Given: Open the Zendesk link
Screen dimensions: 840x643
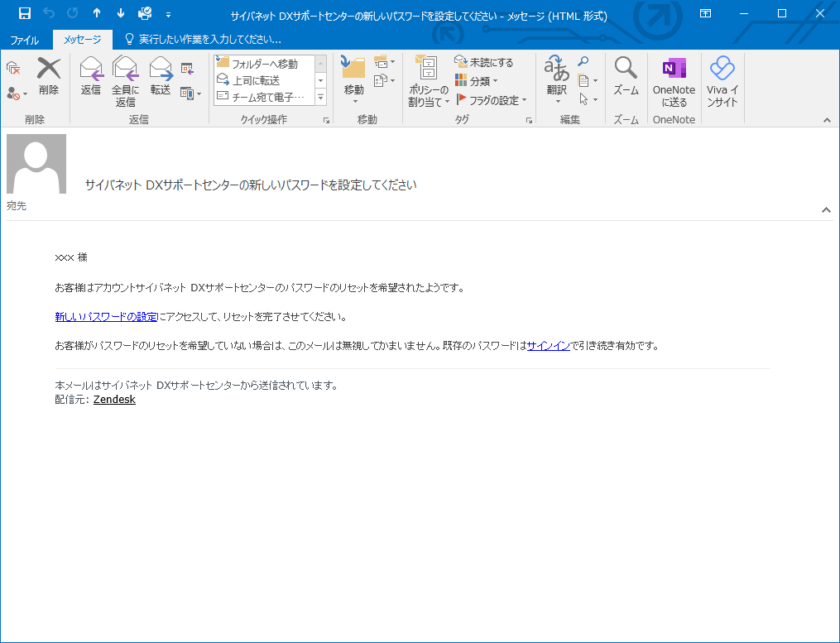Looking at the screenshot, I should click(x=115, y=400).
